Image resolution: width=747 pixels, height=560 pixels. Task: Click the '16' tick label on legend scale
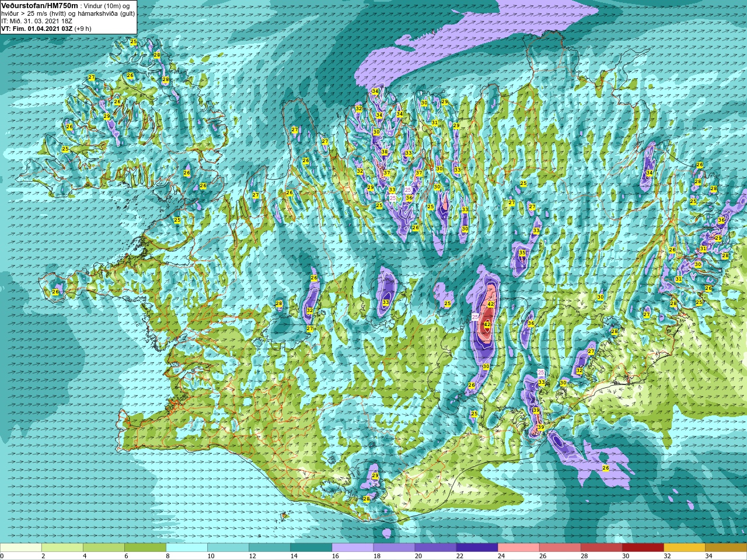tap(335, 556)
